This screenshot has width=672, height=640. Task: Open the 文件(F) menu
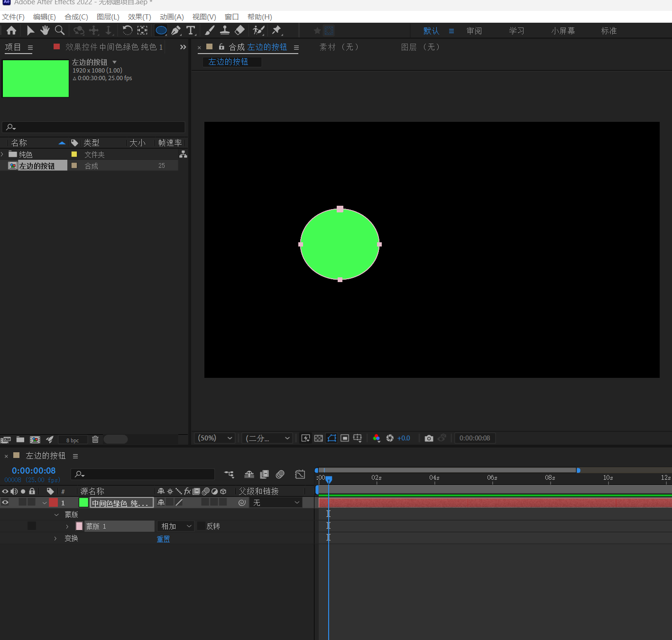13,17
